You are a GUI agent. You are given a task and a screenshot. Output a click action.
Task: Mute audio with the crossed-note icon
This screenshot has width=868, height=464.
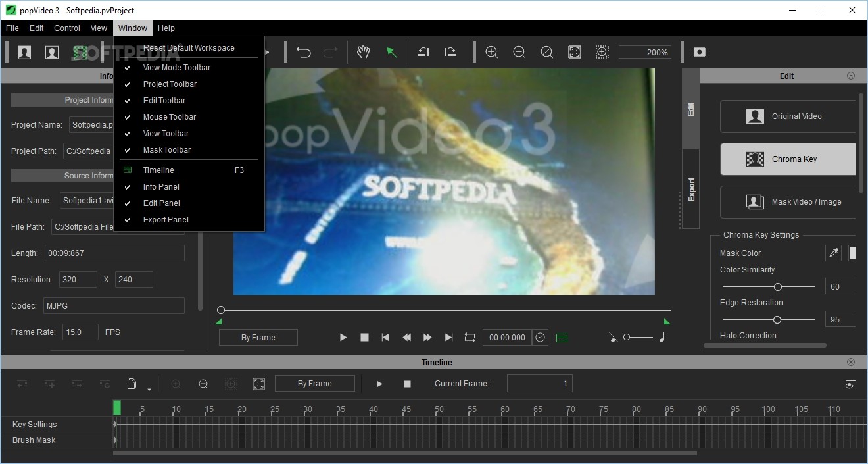tap(613, 337)
